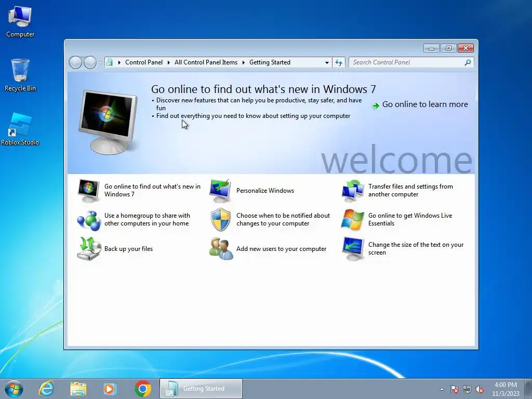Click the Transfer files and settings icon

(353, 190)
